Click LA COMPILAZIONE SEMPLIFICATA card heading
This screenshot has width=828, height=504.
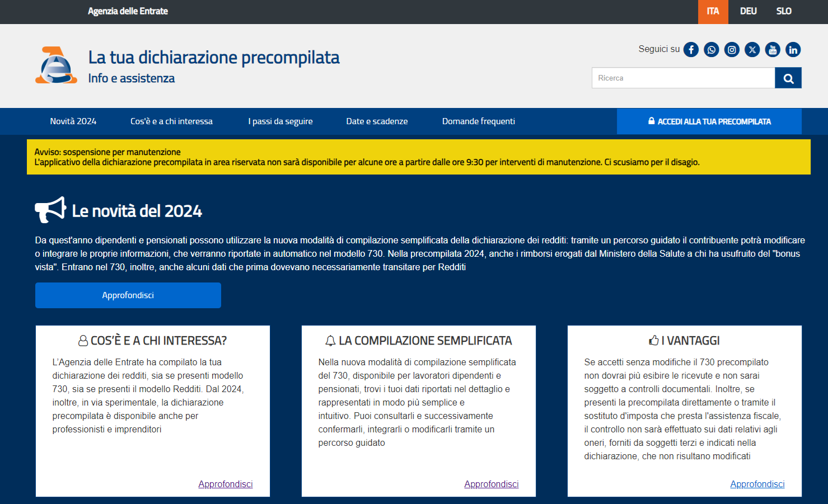click(425, 341)
